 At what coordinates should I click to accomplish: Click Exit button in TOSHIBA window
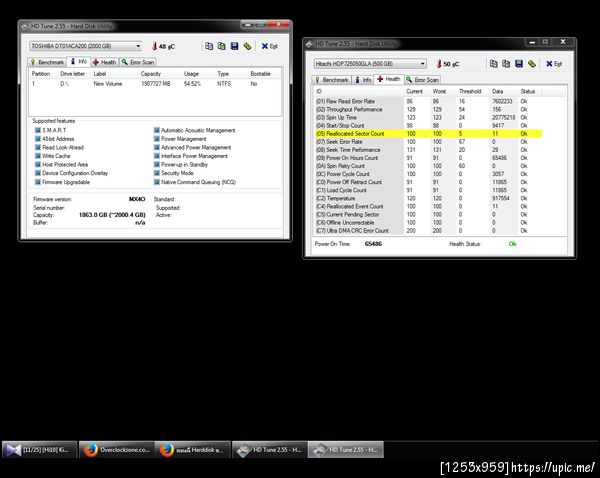pyautogui.click(x=269, y=46)
